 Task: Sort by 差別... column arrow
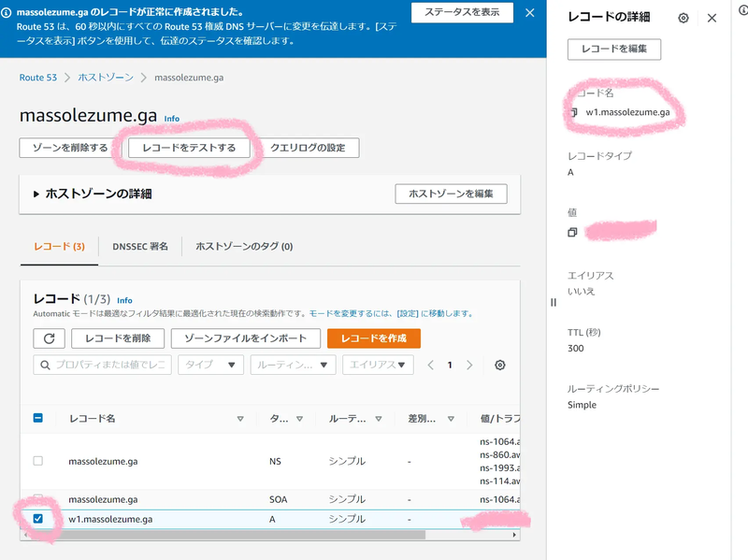[x=451, y=419]
